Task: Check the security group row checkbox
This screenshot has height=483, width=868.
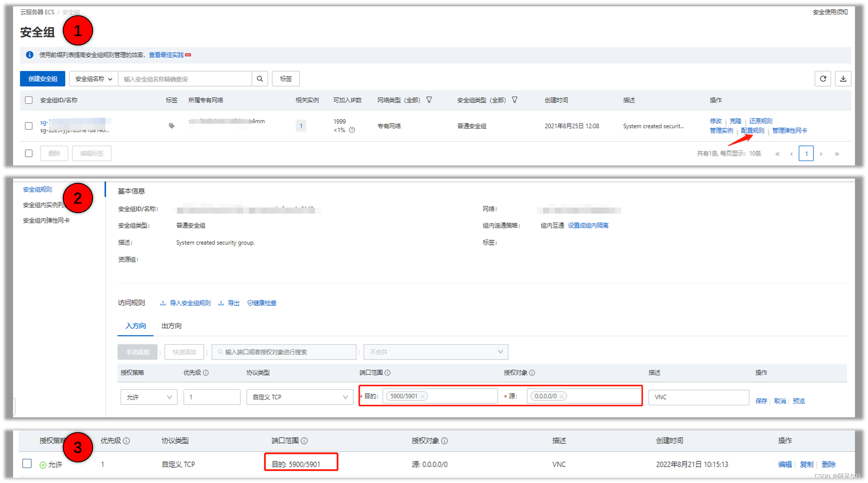Action: pos(29,126)
